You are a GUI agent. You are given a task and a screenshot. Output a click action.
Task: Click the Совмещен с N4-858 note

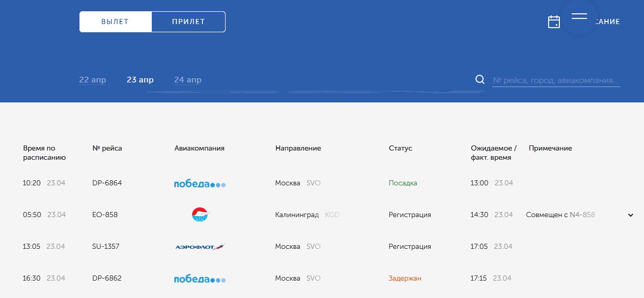(x=560, y=215)
